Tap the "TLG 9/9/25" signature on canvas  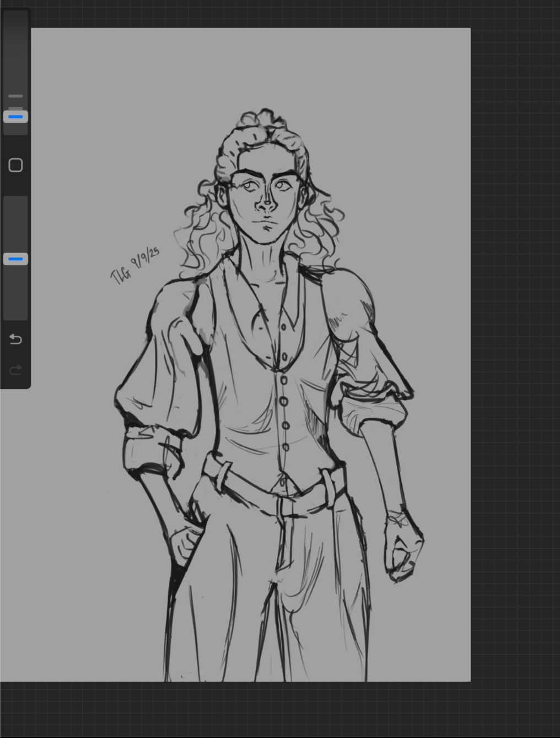135,266
